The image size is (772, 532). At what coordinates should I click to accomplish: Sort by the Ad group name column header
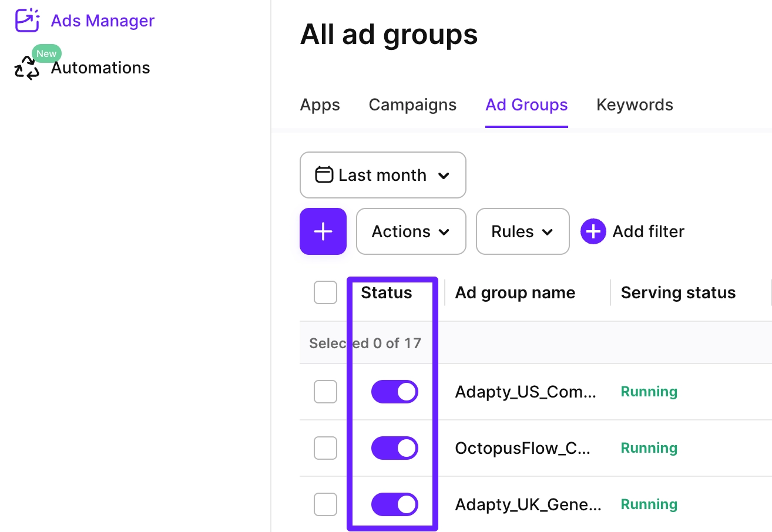click(515, 292)
